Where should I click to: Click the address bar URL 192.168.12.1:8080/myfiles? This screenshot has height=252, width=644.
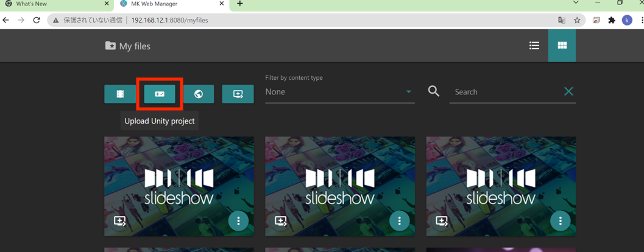coord(169,20)
